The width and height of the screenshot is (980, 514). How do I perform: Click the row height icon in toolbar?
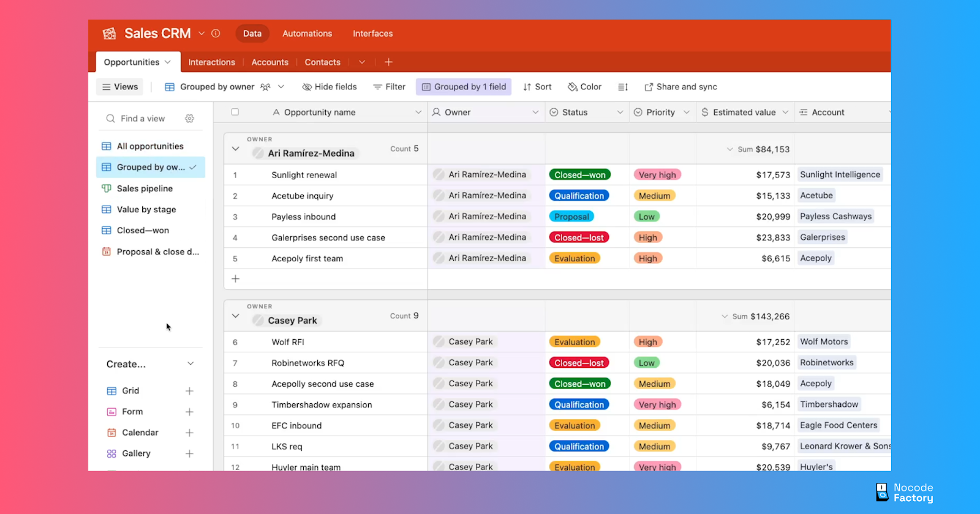click(x=623, y=87)
